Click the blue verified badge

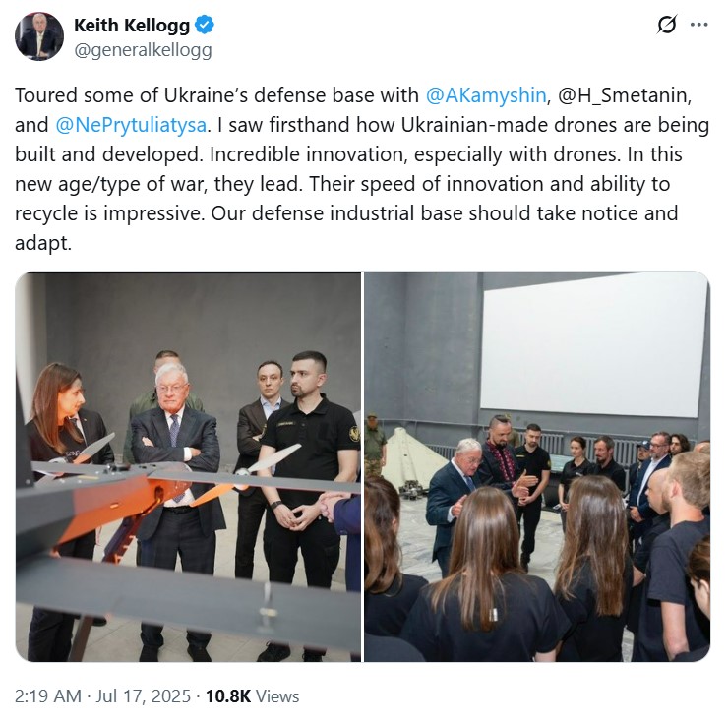(205, 25)
